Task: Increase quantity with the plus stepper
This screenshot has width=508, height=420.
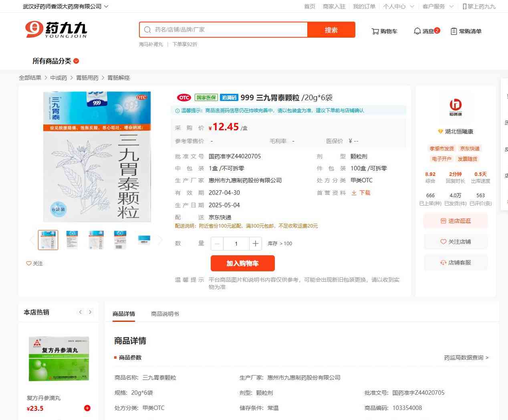Action: (255, 244)
